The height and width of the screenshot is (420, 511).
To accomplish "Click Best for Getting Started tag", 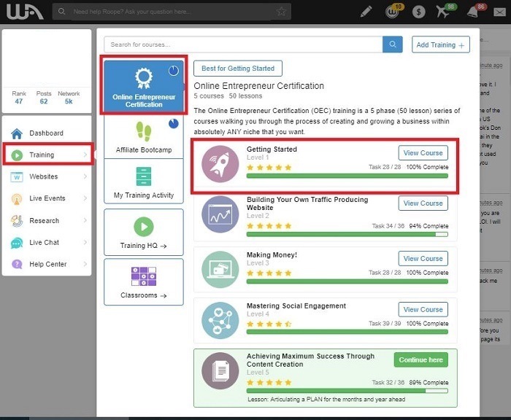I will (x=238, y=69).
